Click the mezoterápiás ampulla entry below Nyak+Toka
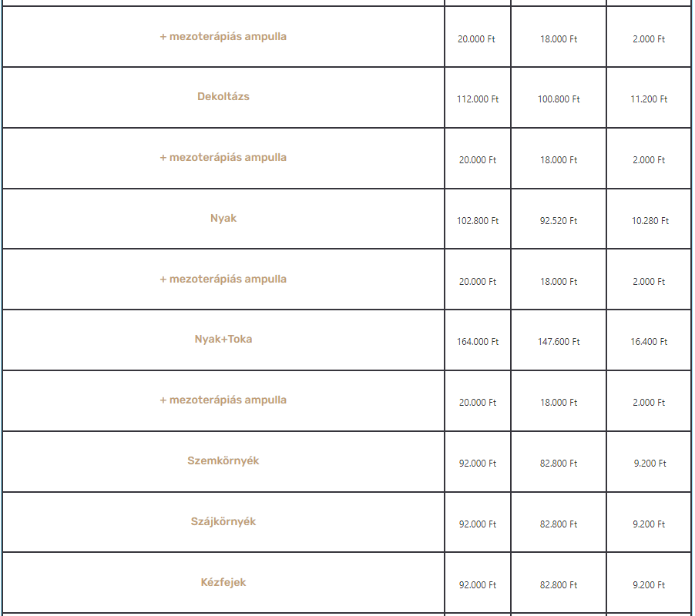The image size is (695, 616). pos(223,400)
